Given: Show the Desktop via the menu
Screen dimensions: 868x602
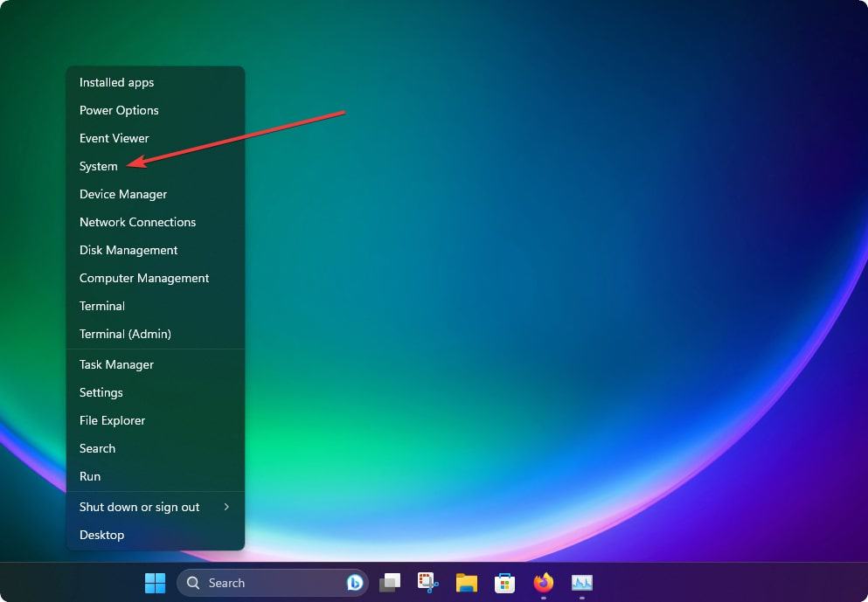Looking at the screenshot, I should [x=101, y=535].
